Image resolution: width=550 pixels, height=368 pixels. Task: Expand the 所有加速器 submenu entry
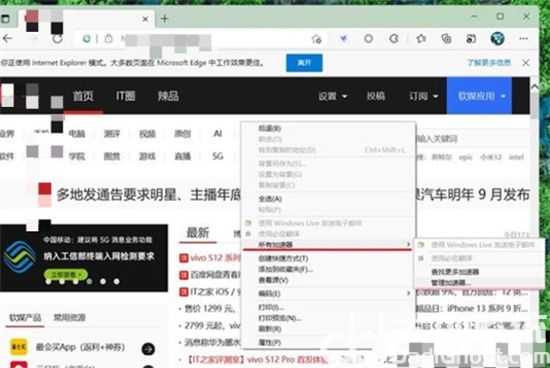point(328,245)
